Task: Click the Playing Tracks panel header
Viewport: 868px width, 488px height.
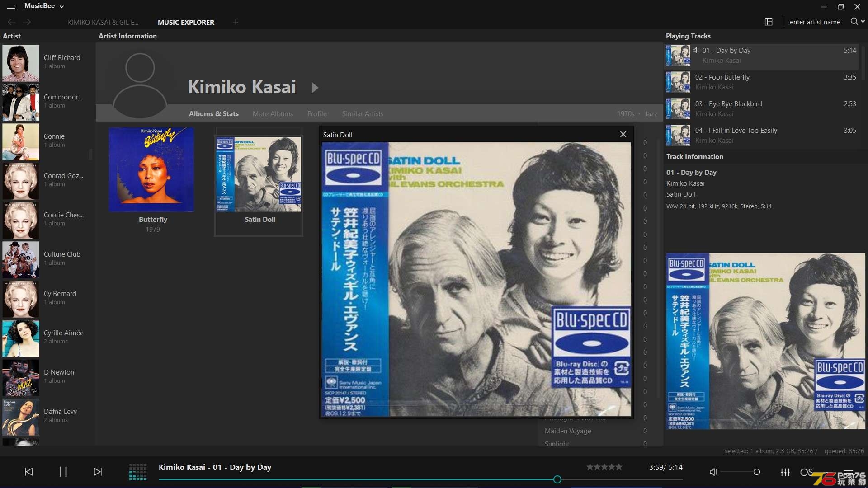Action: [x=688, y=36]
